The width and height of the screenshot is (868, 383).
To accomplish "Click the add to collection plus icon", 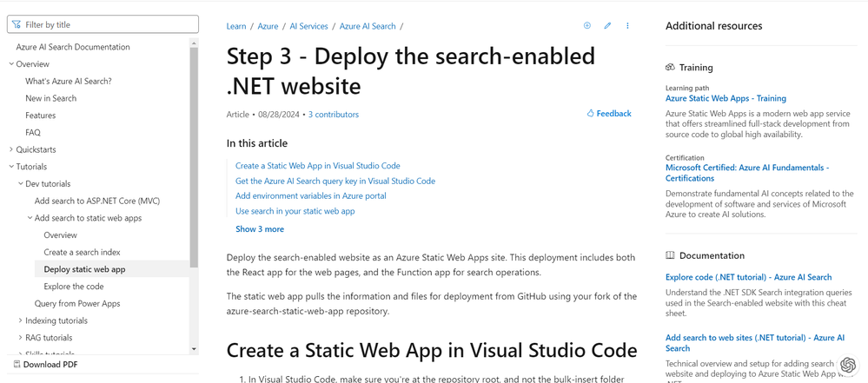I will coord(587,26).
